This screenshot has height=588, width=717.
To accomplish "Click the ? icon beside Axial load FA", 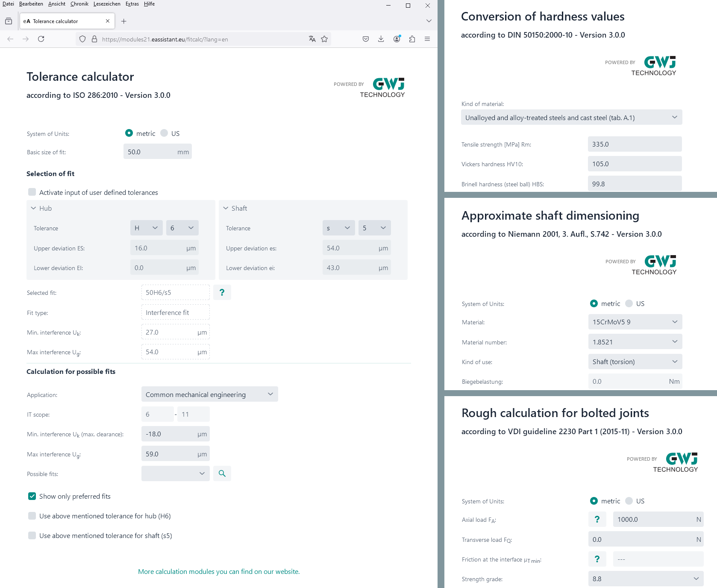I will 597,519.
